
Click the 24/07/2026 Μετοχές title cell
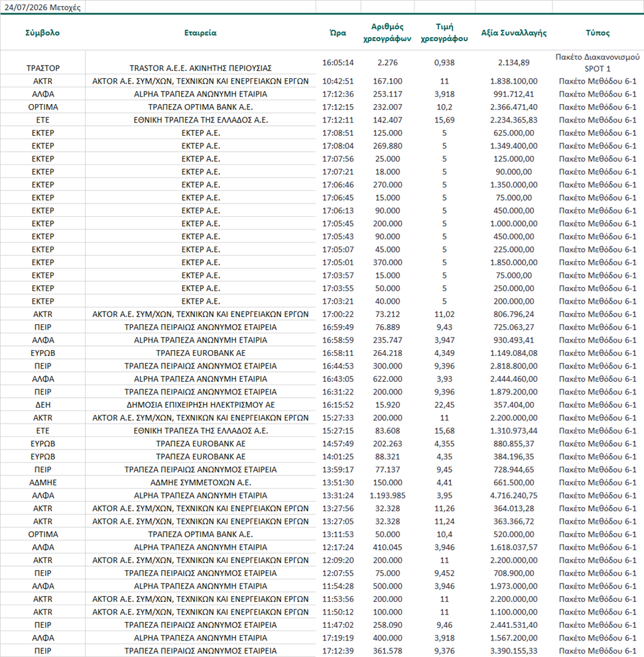coord(42,7)
